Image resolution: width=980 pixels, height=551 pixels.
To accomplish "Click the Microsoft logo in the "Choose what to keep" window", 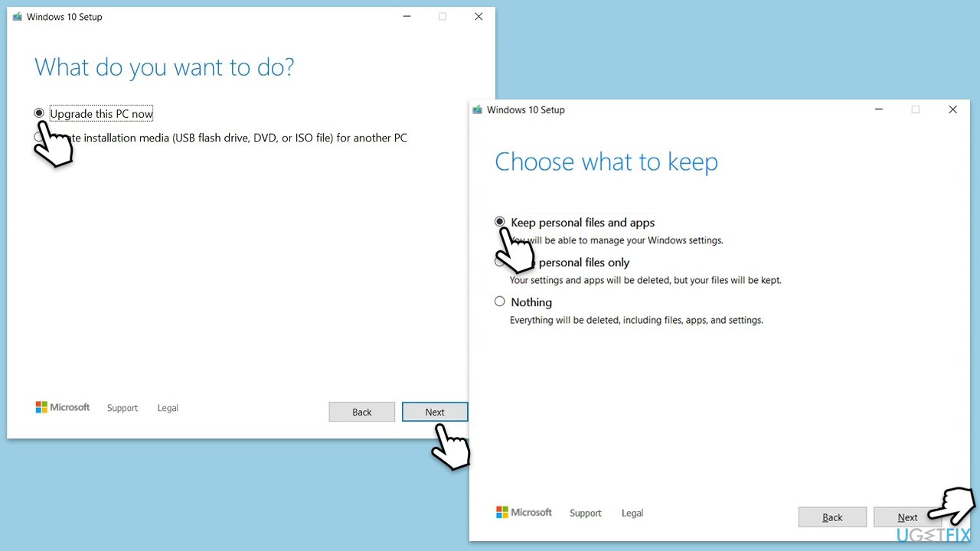I will pos(524,513).
